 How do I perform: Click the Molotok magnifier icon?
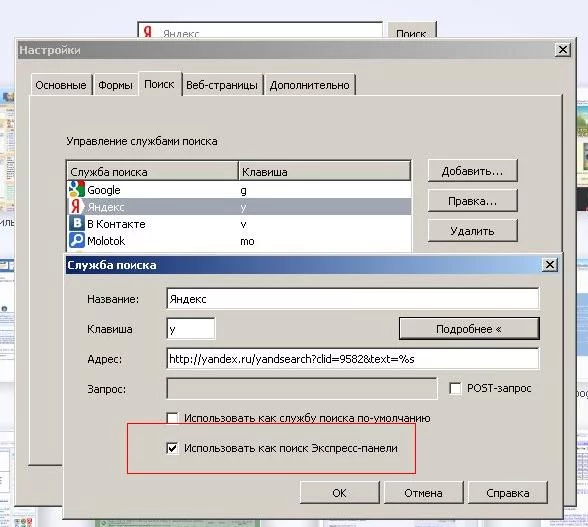[x=76, y=240]
